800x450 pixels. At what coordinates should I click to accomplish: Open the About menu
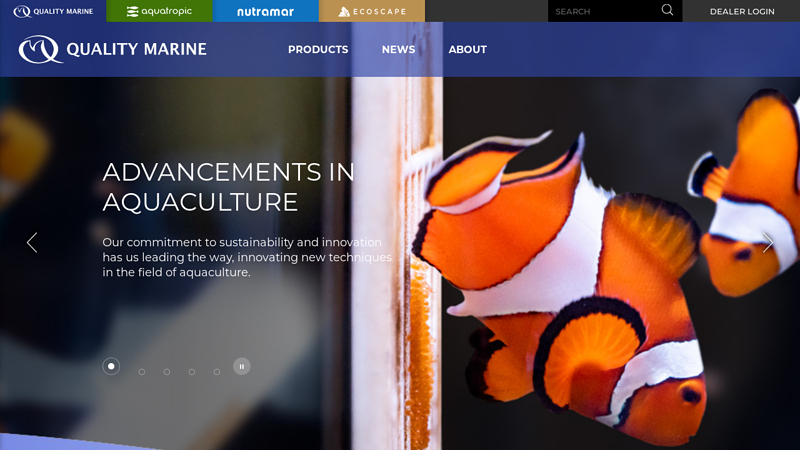click(467, 49)
